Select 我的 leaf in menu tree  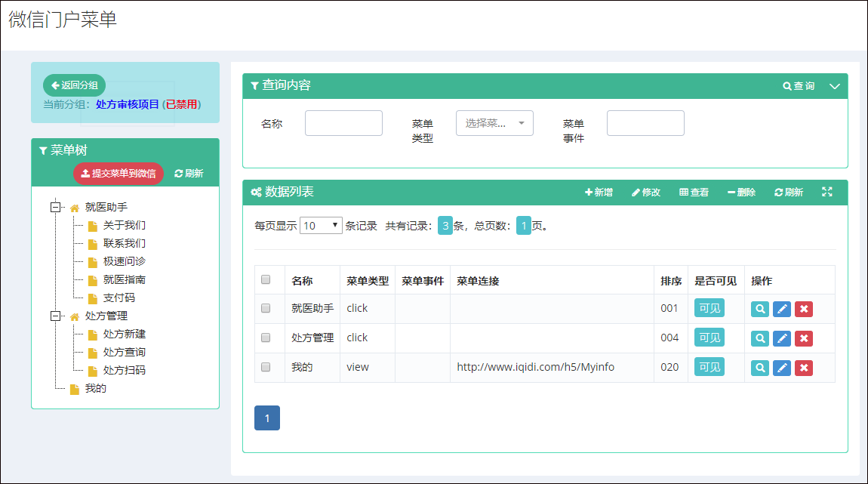pos(95,389)
